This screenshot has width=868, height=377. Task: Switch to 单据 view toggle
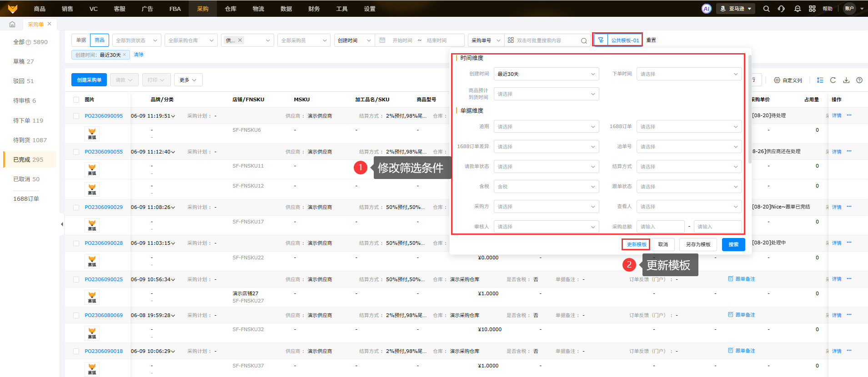point(81,40)
